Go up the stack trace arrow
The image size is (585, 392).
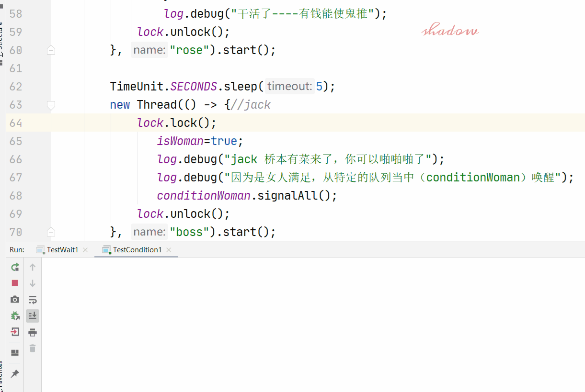point(33,267)
